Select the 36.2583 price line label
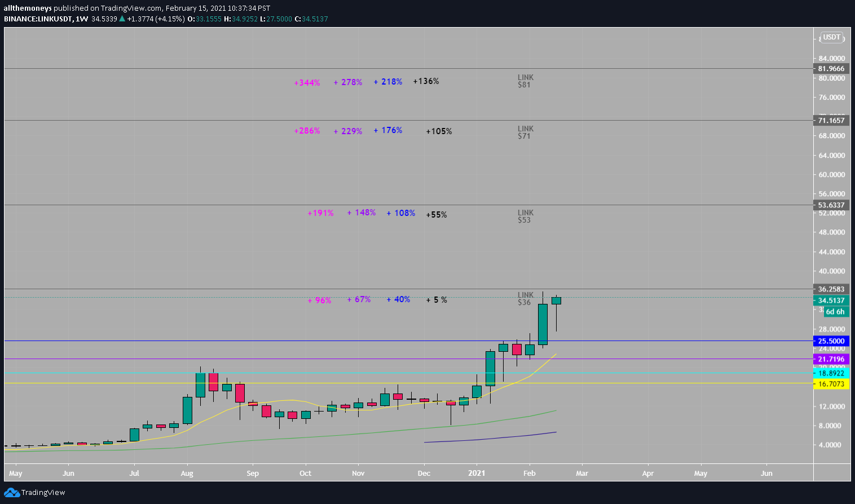Viewport: 855px width, 504px height. click(x=831, y=289)
